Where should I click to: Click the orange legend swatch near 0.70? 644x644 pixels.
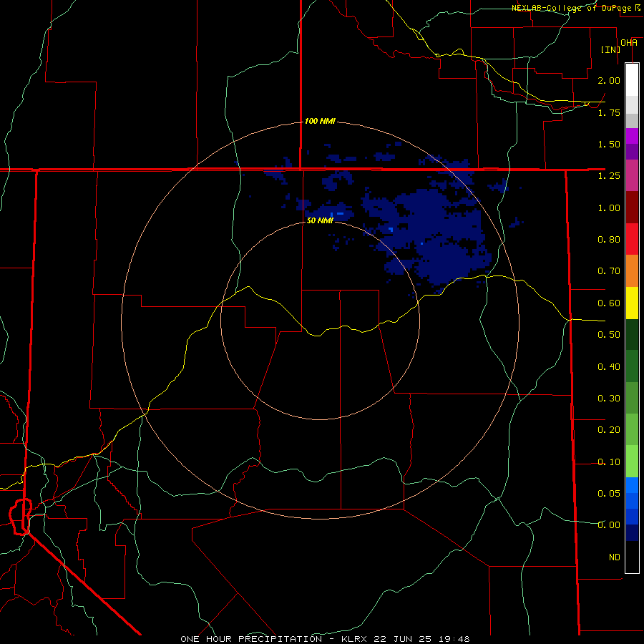pos(632,270)
